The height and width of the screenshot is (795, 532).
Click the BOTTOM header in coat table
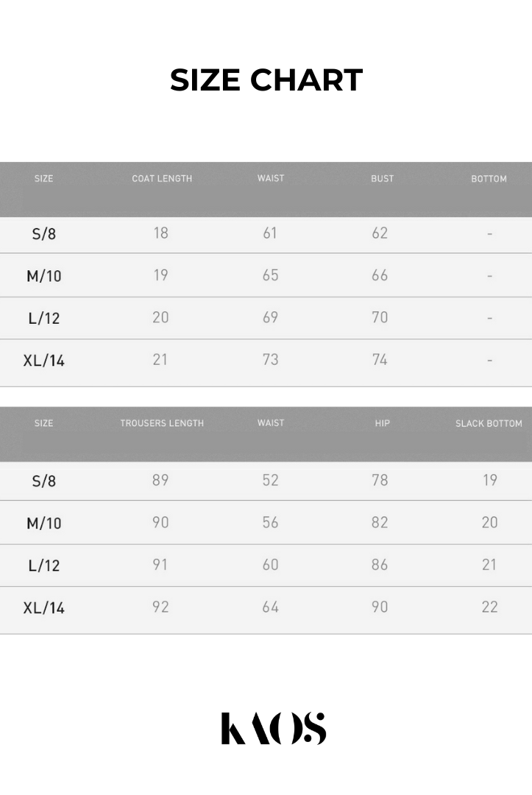pyautogui.click(x=489, y=179)
